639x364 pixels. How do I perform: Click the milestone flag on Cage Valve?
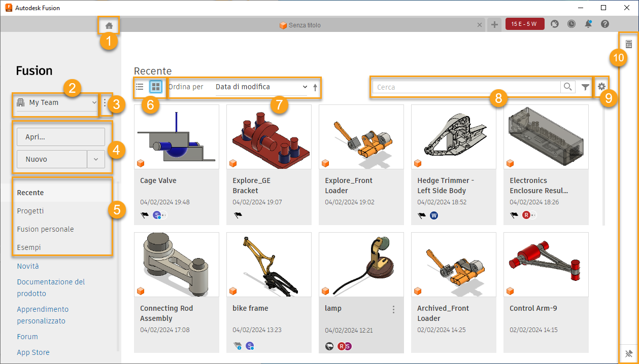point(145,215)
